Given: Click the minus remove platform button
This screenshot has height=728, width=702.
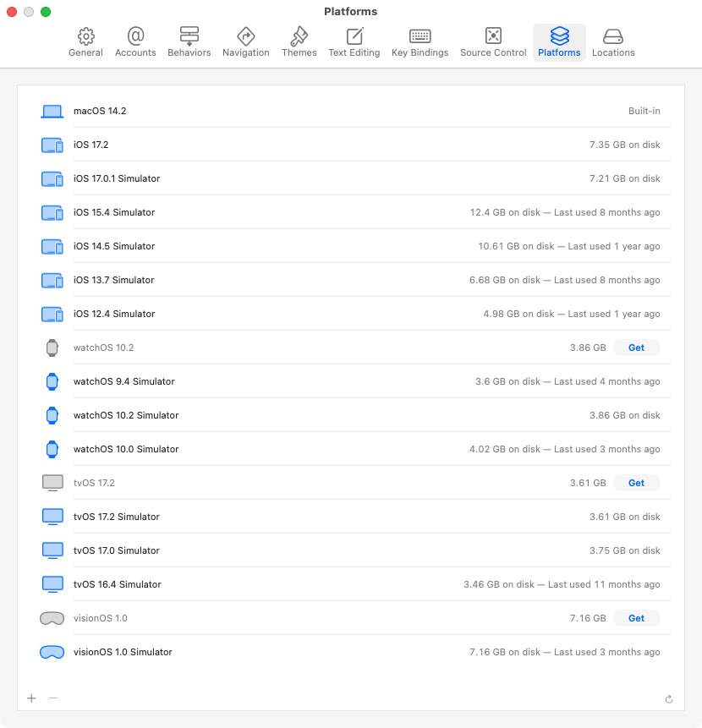Looking at the screenshot, I should pyautogui.click(x=53, y=698).
